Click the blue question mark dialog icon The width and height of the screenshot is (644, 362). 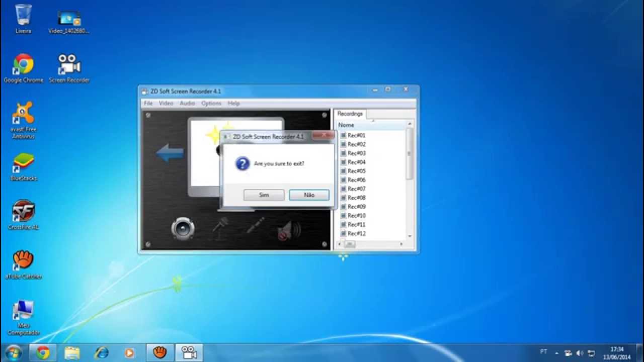[x=243, y=163]
